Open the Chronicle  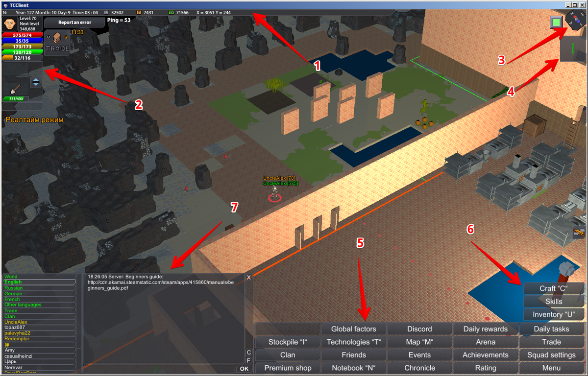point(420,368)
